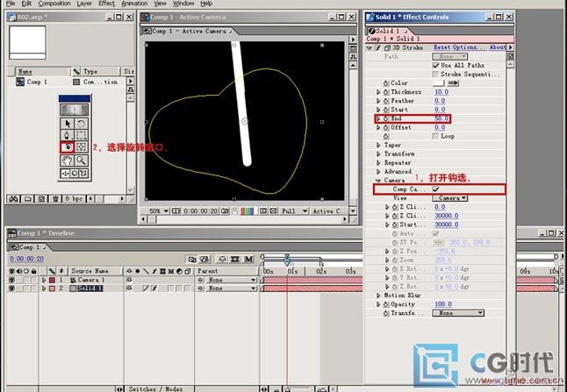This screenshot has width=567, height=392.
Task: Click the Shy layers timeline button
Action: coord(222,259)
